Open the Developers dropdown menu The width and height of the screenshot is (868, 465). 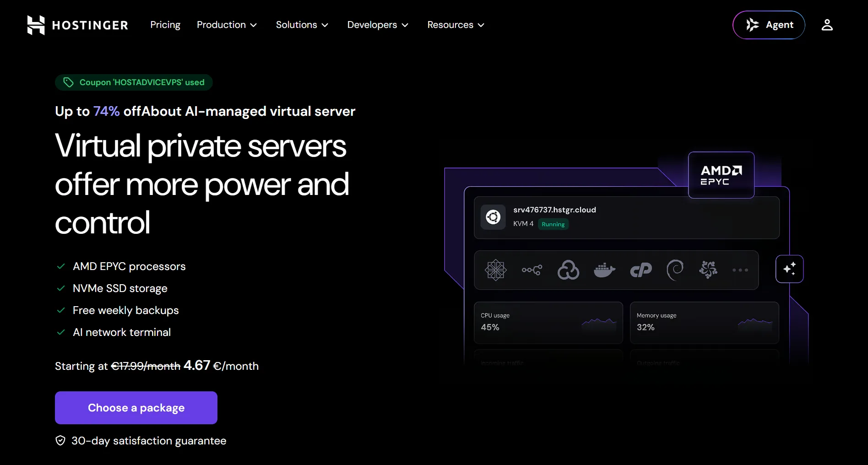pos(378,25)
